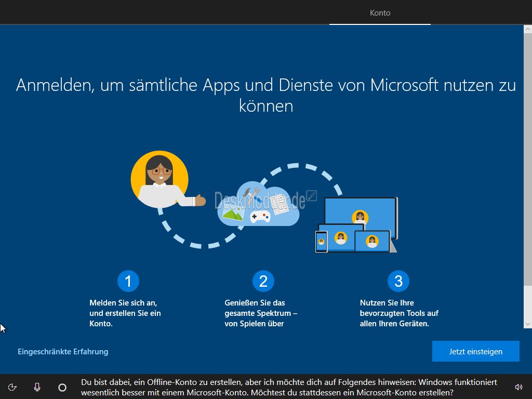
Task: Click the step 3 number circle
Action: coord(398,281)
